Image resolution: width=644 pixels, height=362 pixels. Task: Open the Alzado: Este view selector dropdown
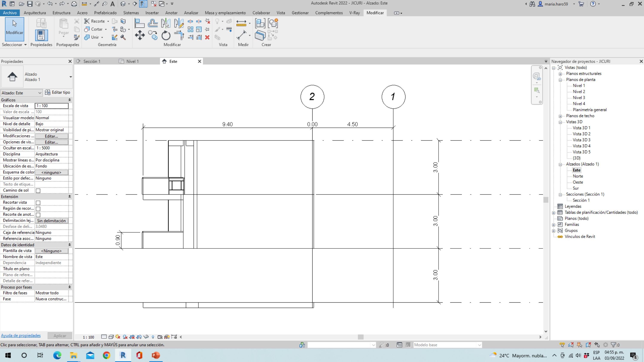(40, 93)
